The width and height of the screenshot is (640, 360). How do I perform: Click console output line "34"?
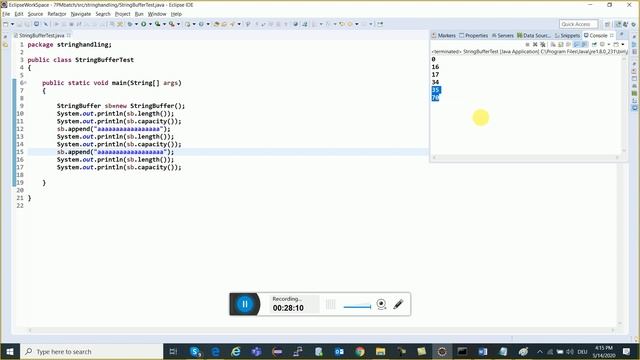tap(435, 82)
